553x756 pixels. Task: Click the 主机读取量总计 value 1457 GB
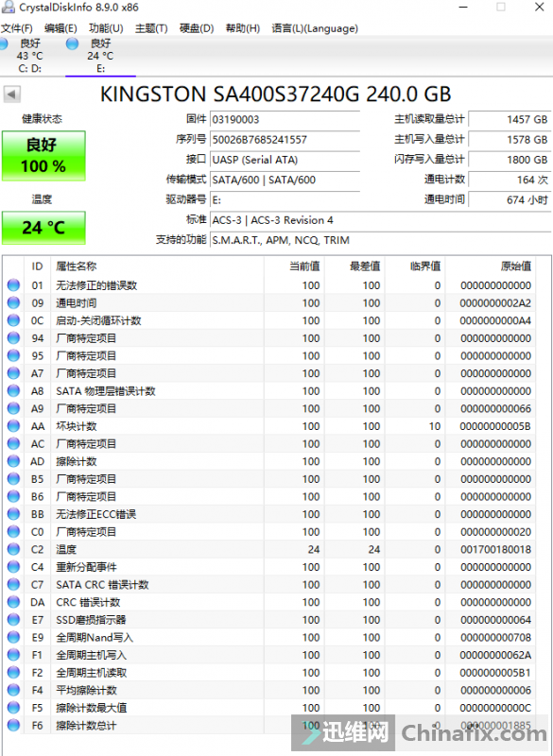[x=510, y=119]
